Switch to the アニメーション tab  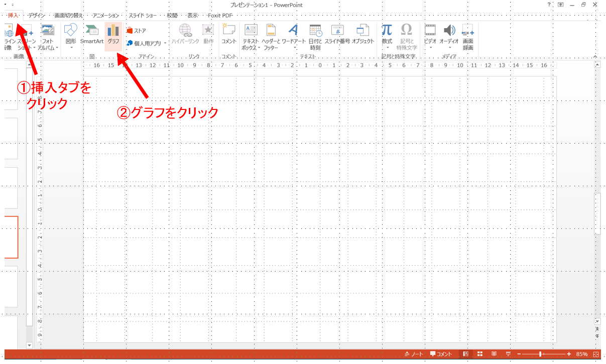105,16
